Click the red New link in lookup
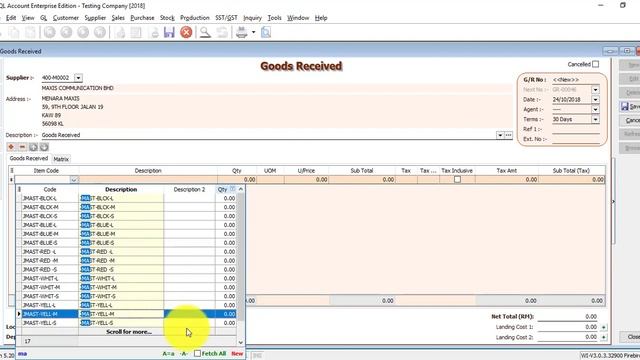640x360 pixels. coord(237,353)
